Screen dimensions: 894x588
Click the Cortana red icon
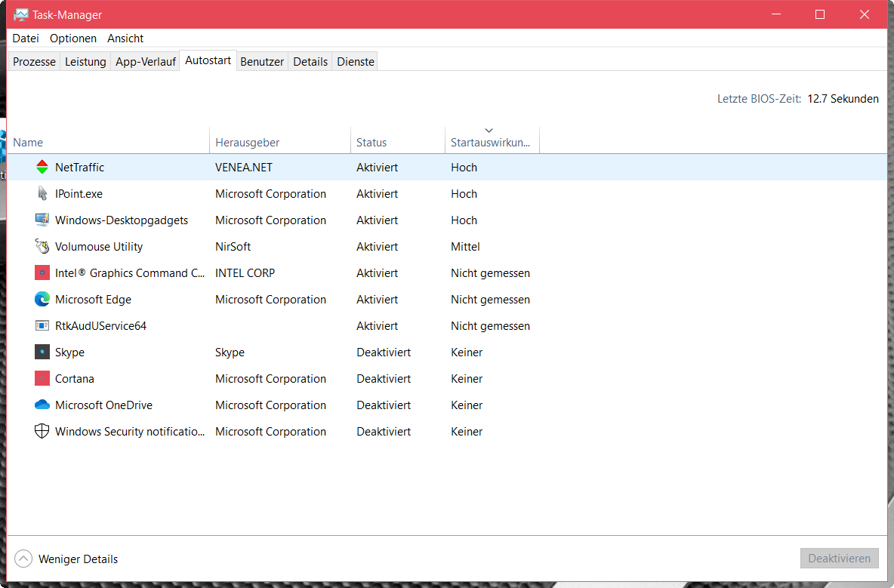click(x=42, y=378)
